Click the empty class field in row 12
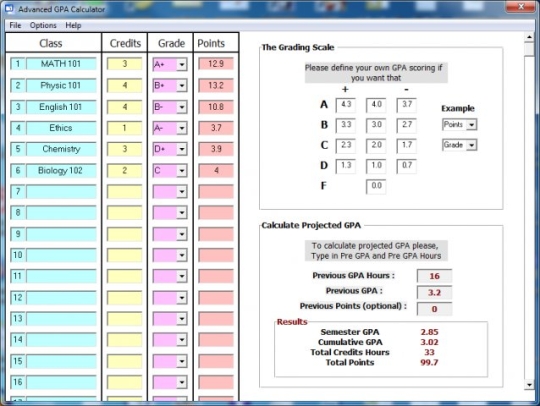This screenshot has width=540, height=406. coord(61,298)
